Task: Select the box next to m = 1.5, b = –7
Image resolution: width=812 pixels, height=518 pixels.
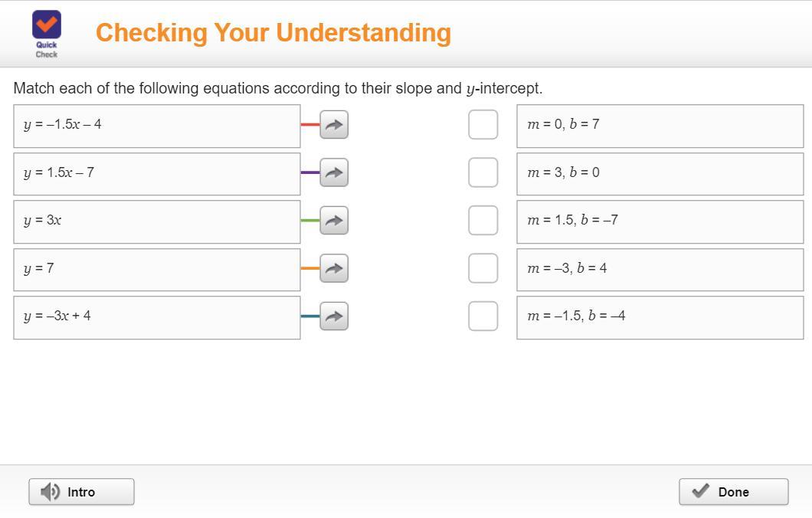Action: (483, 221)
